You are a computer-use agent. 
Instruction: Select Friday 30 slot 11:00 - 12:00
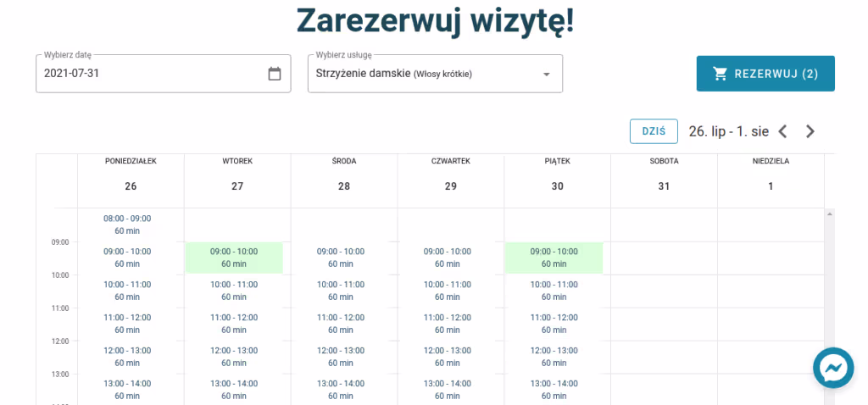point(554,324)
